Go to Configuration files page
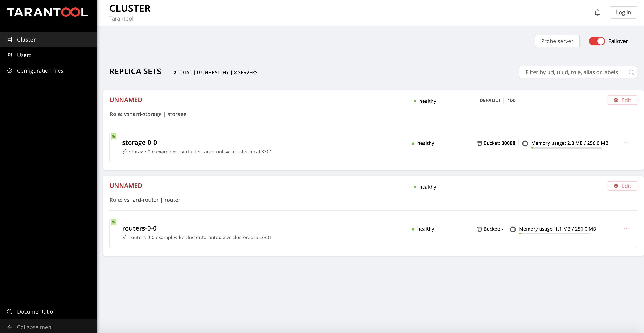644x333 pixels. (40, 70)
